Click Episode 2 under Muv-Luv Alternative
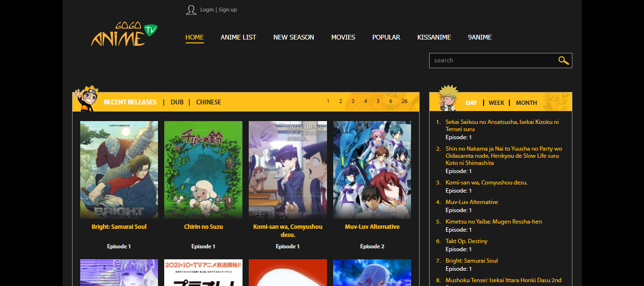The height and width of the screenshot is (286, 644). (372, 246)
